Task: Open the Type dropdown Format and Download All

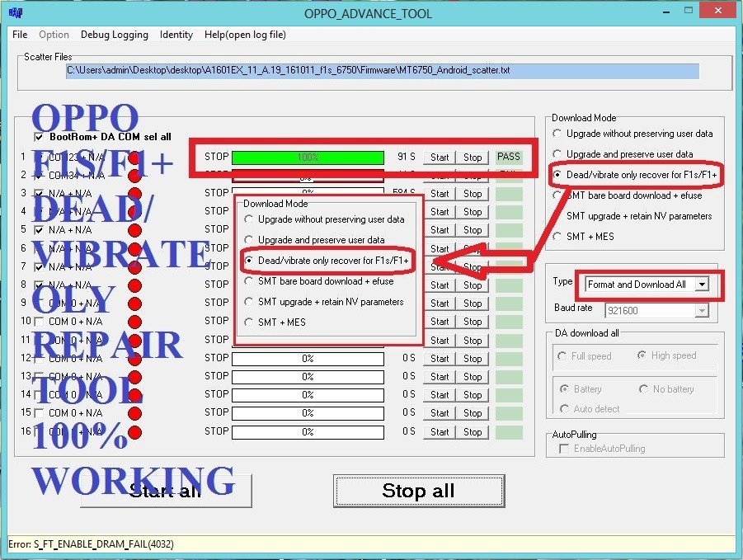Action: click(x=647, y=285)
